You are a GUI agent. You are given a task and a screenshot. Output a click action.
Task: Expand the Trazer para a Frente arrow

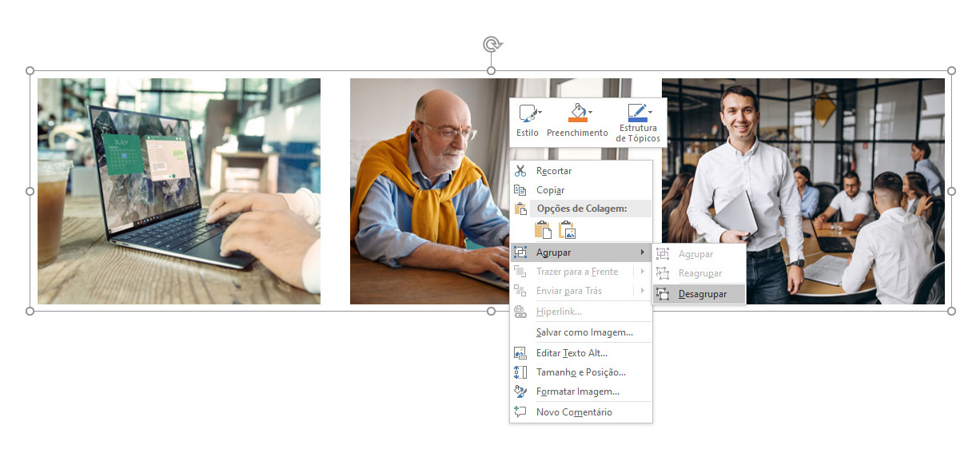(x=643, y=272)
